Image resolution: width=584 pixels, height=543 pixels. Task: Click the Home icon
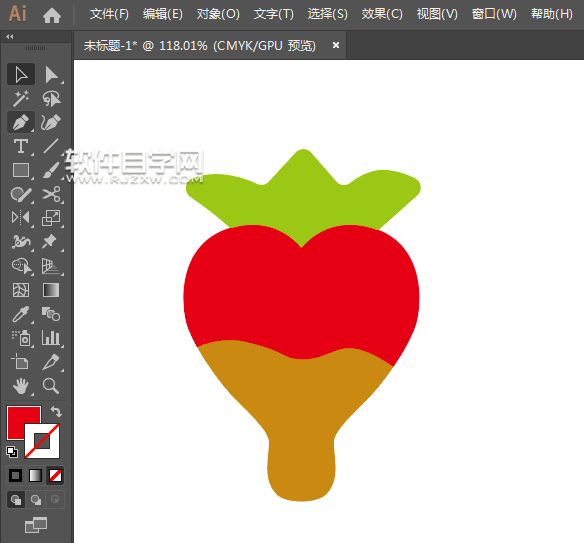[x=52, y=15]
